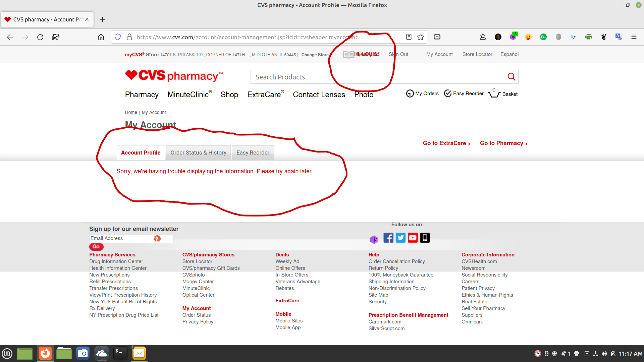This screenshot has height=362, width=644.
Task: Open Firefox from the taskbar
Action: 45,353
